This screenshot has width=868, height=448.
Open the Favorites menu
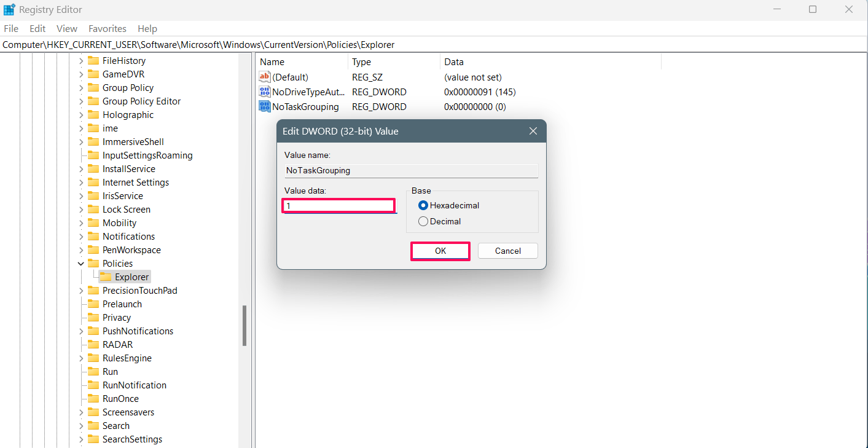108,29
